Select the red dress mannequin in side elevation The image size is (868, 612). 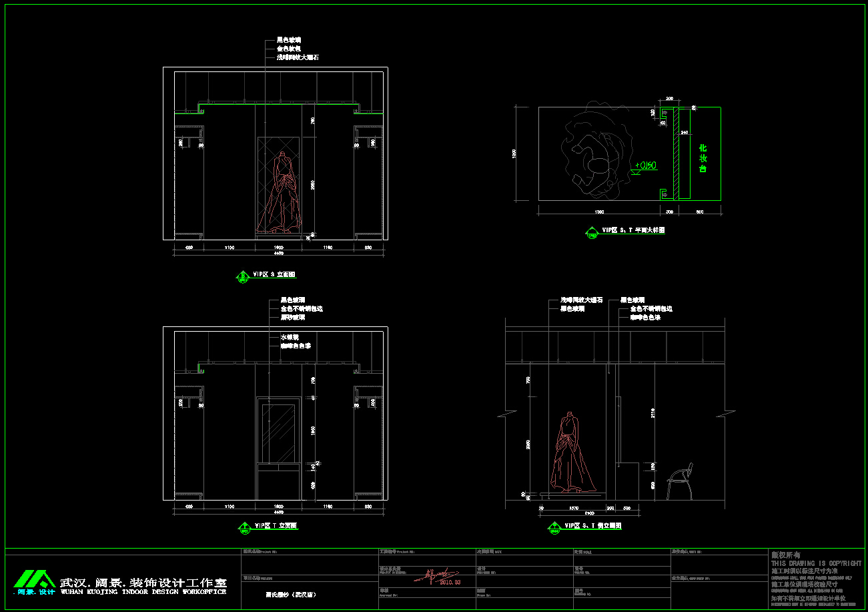pyautogui.click(x=572, y=452)
